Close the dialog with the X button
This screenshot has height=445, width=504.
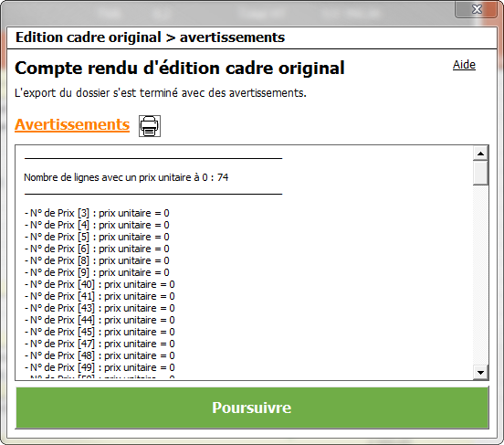click(x=476, y=9)
